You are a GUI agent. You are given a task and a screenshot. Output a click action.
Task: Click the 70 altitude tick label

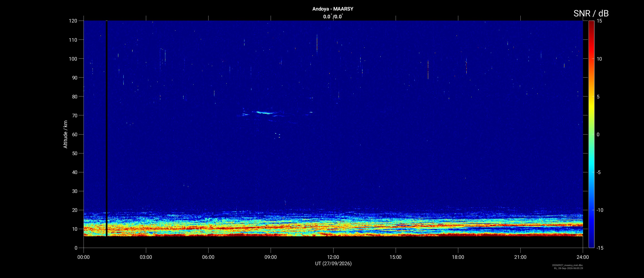click(x=75, y=115)
